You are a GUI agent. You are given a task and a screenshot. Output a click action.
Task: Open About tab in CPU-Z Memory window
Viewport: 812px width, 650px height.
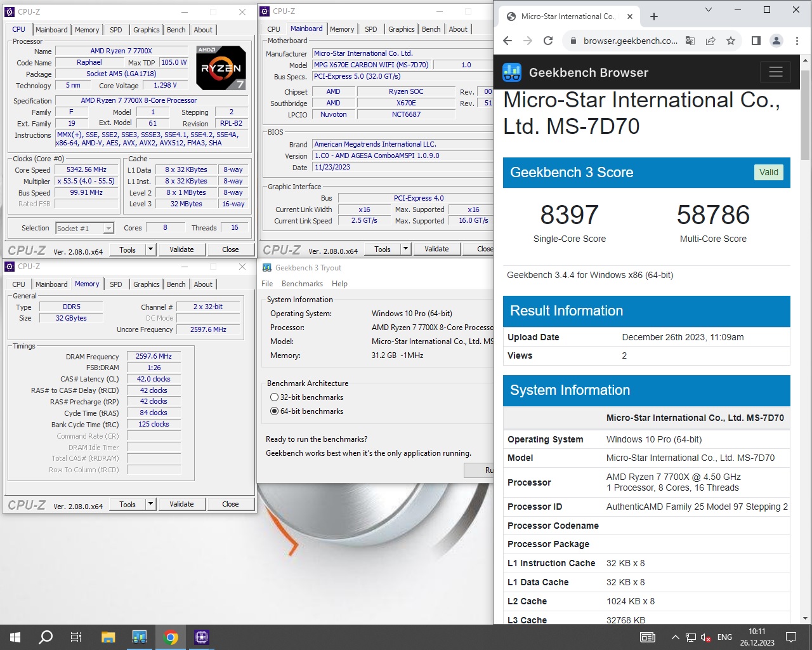203,284
